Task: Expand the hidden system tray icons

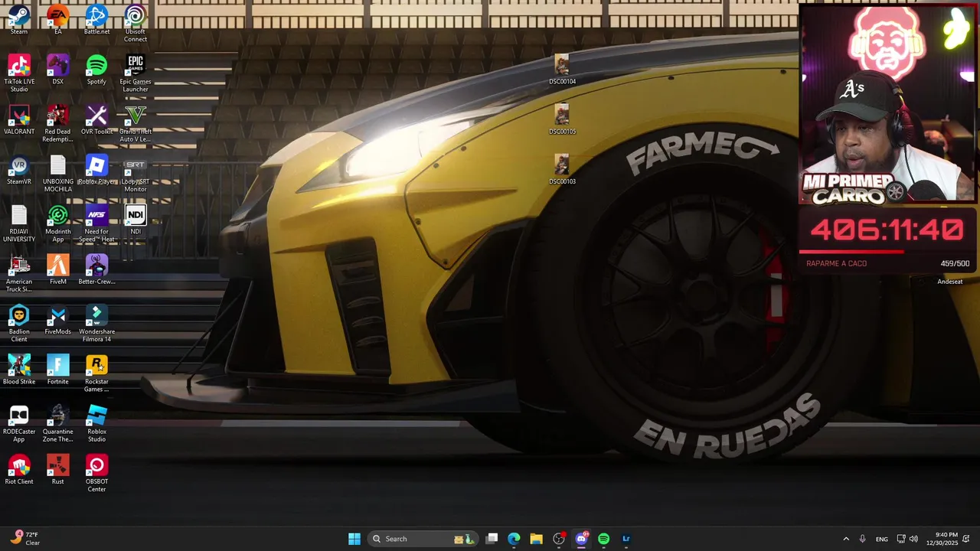Action: tap(846, 539)
